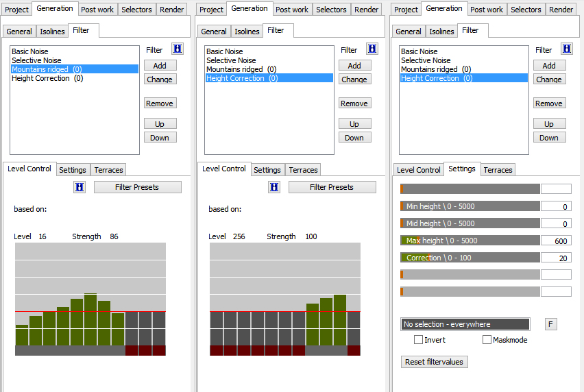Viewport: 584px width, 392px height.
Task: Adjust the Min height slider
Action: click(470, 206)
